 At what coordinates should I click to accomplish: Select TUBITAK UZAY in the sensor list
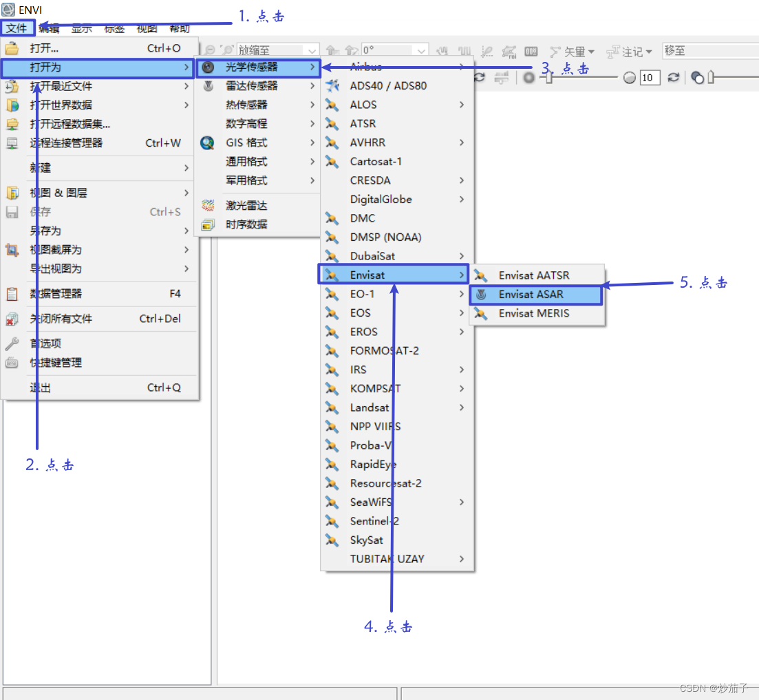(397, 559)
